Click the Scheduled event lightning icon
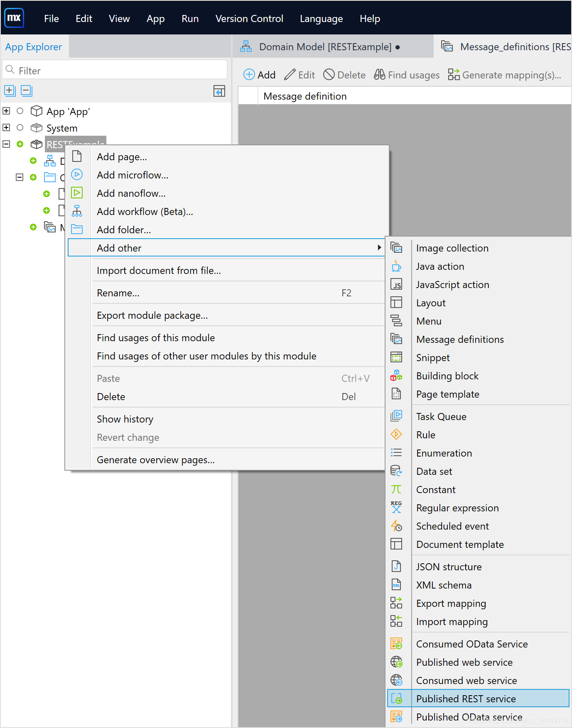This screenshot has height=728, width=572. pyautogui.click(x=396, y=526)
